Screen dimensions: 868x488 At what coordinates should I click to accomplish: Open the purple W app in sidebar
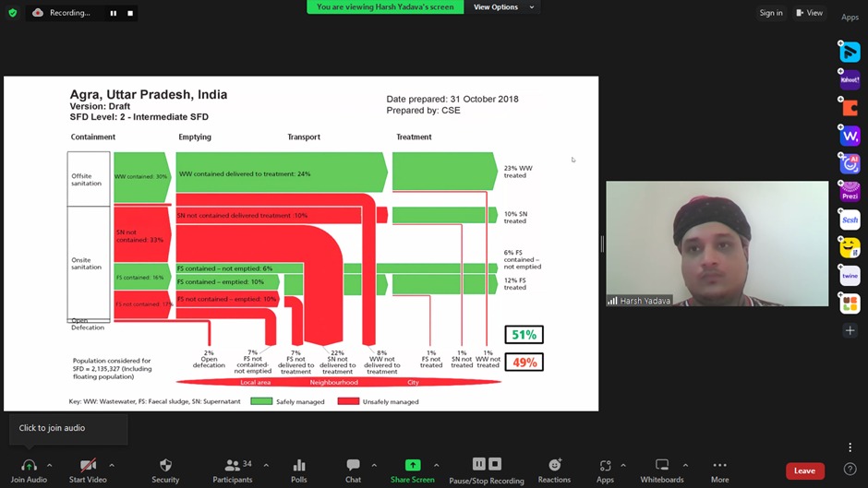tap(850, 137)
